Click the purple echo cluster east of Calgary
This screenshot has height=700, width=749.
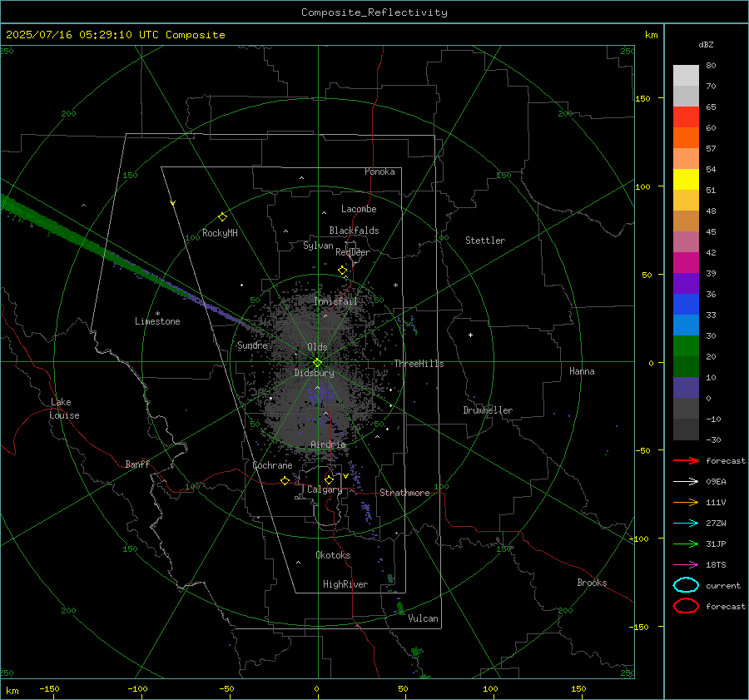coord(366,511)
